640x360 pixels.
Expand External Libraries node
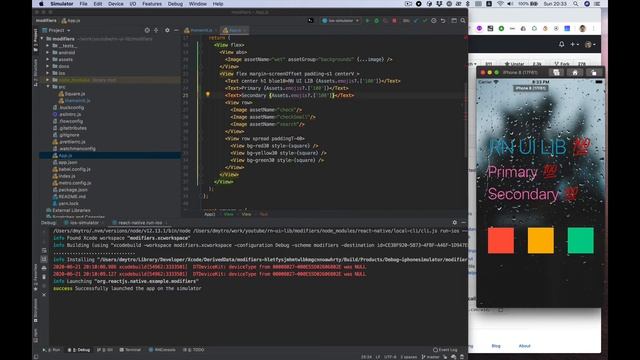[68, 210]
